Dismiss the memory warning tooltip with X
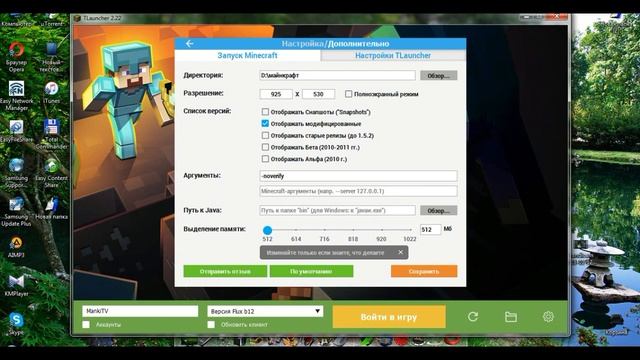This screenshot has height=360, width=640. pos(401,252)
